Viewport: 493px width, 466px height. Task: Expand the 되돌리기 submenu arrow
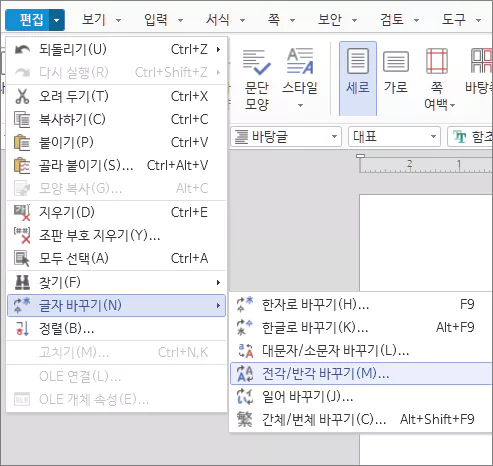(x=218, y=50)
